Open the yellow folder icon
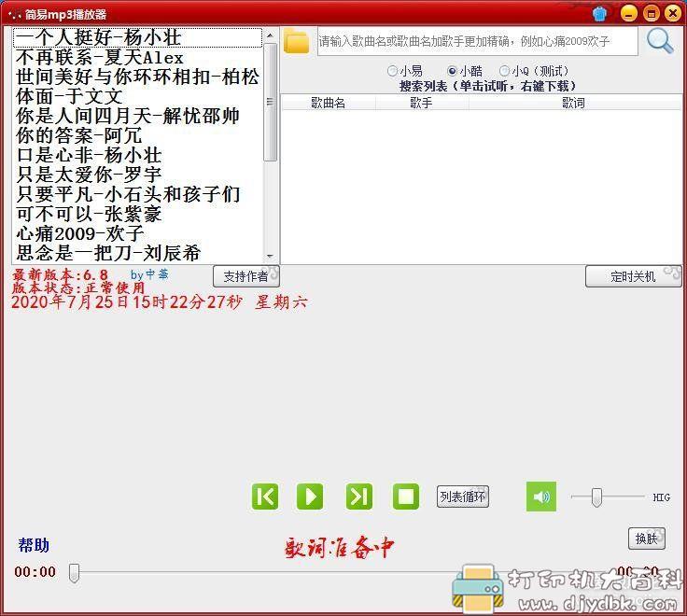687x616 pixels. 296,42
